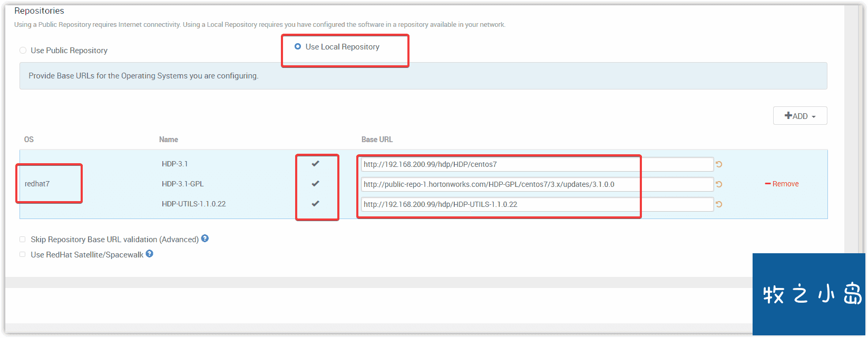
Task: Click the HDP-3.1 Base URL input field
Action: coord(537,164)
